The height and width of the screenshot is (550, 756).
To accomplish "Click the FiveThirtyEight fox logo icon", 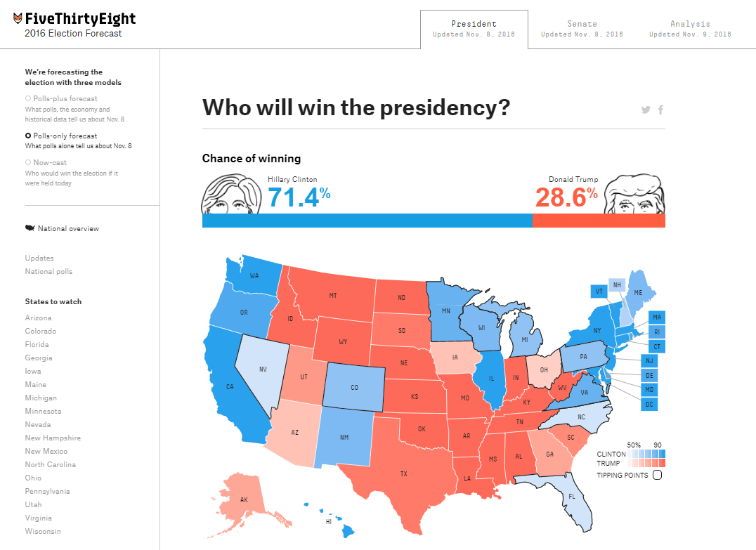I will pos(18,19).
